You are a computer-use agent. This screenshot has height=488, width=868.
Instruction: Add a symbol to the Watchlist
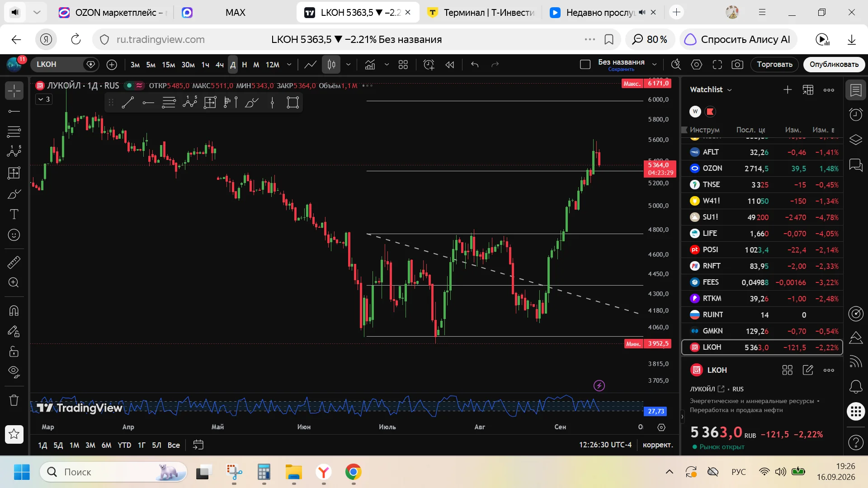click(788, 90)
